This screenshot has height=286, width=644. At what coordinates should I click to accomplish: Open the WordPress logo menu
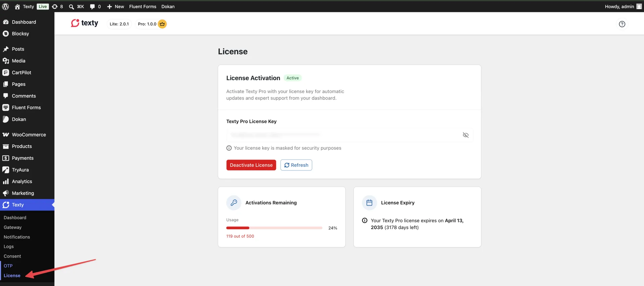click(5, 6)
